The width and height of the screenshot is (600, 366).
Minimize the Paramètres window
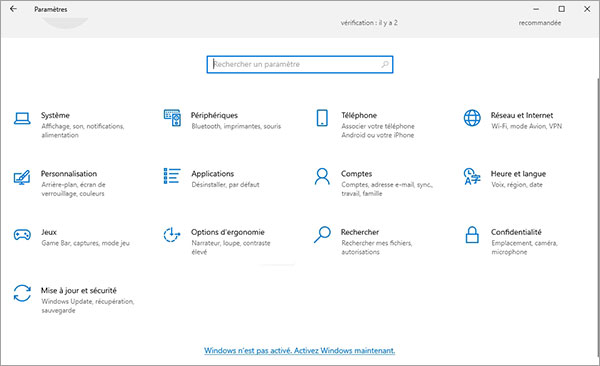point(536,9)
